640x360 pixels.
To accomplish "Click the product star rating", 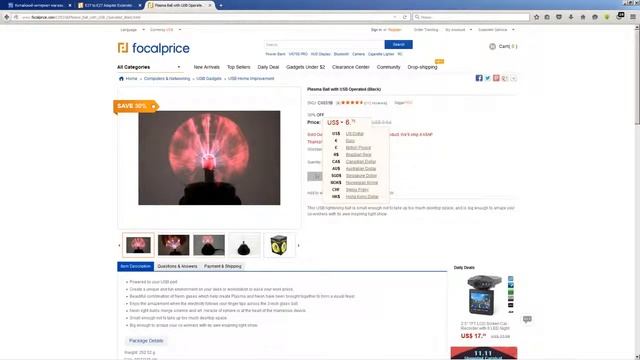I will [352, 103].
